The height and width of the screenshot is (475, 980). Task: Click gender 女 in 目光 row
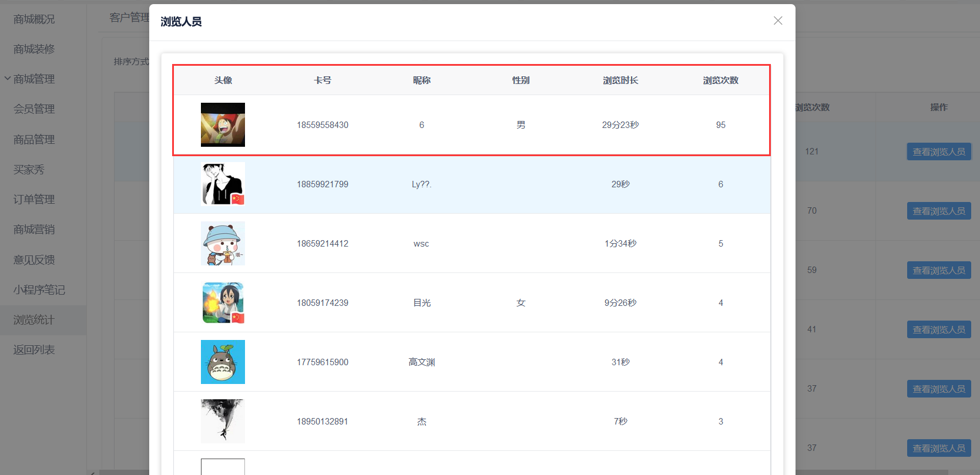[x=521, y=303]
